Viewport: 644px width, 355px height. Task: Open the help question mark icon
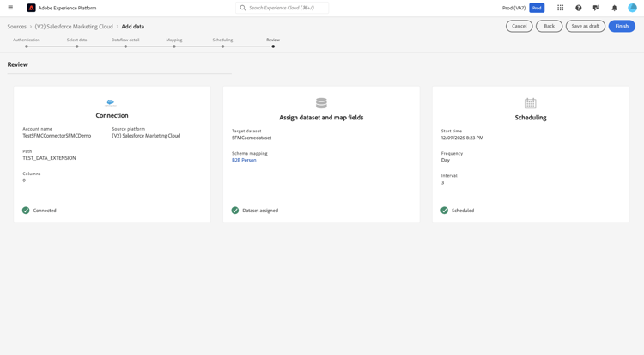[578, 8]
